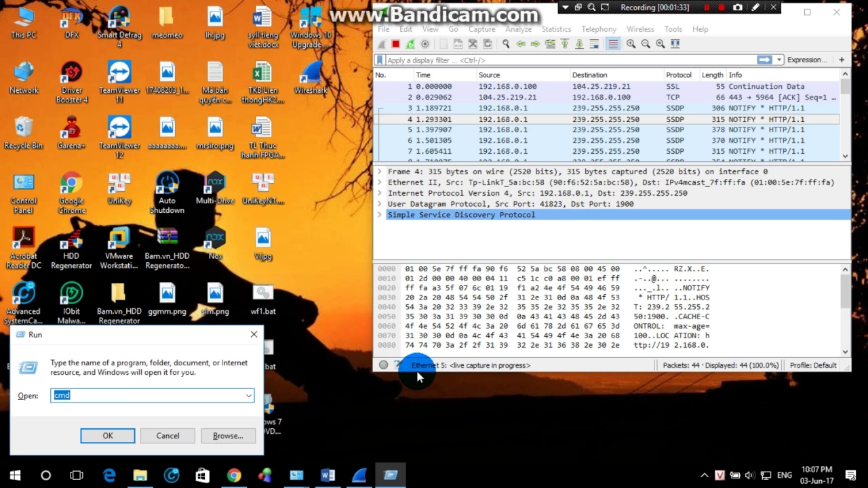Open the Telephony menu

click(x=599, y=29)
